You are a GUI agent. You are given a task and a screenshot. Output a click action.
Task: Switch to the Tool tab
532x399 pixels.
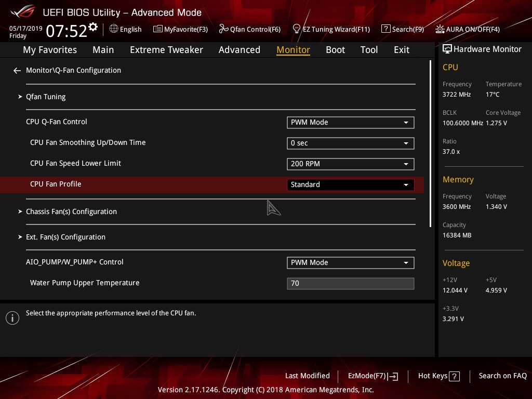[369, 50]
